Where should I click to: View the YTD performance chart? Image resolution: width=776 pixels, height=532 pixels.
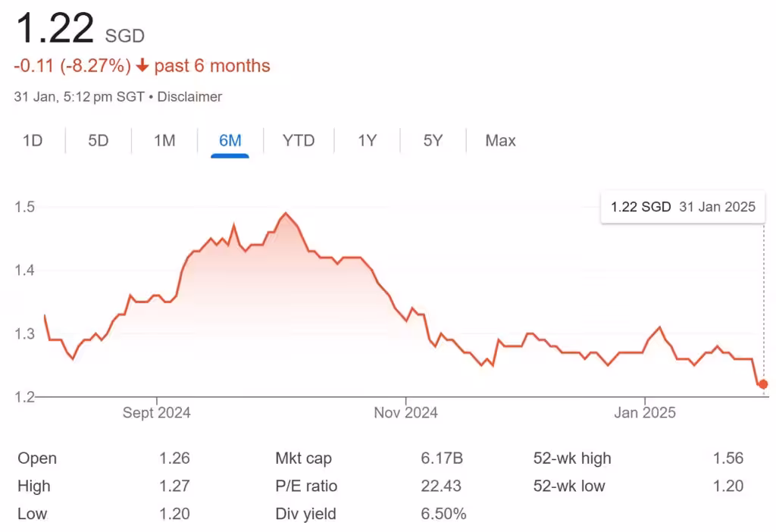[298, 140]
